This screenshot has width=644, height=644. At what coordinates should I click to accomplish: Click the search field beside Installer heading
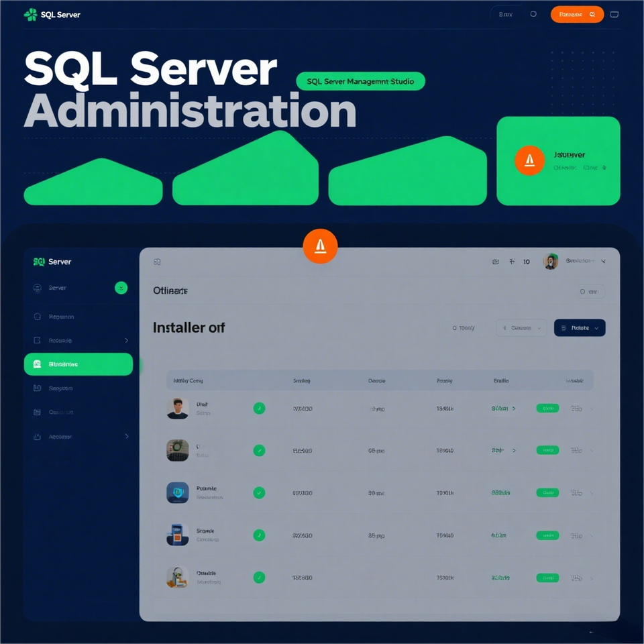(x=466, y=328)
